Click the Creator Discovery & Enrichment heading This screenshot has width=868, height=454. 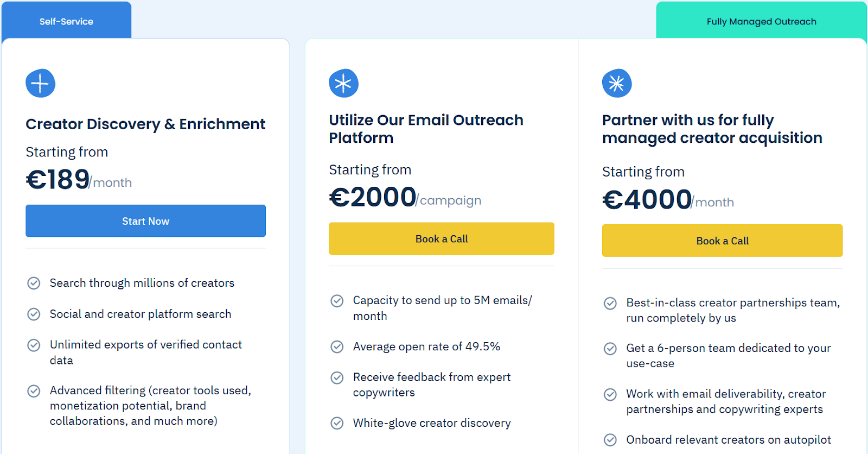coord(145,124)
